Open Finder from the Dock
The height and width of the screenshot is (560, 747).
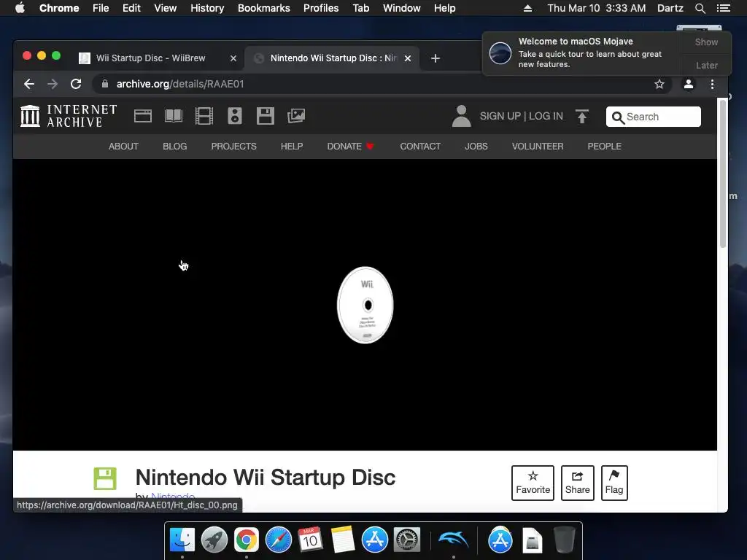click(182, 540)
